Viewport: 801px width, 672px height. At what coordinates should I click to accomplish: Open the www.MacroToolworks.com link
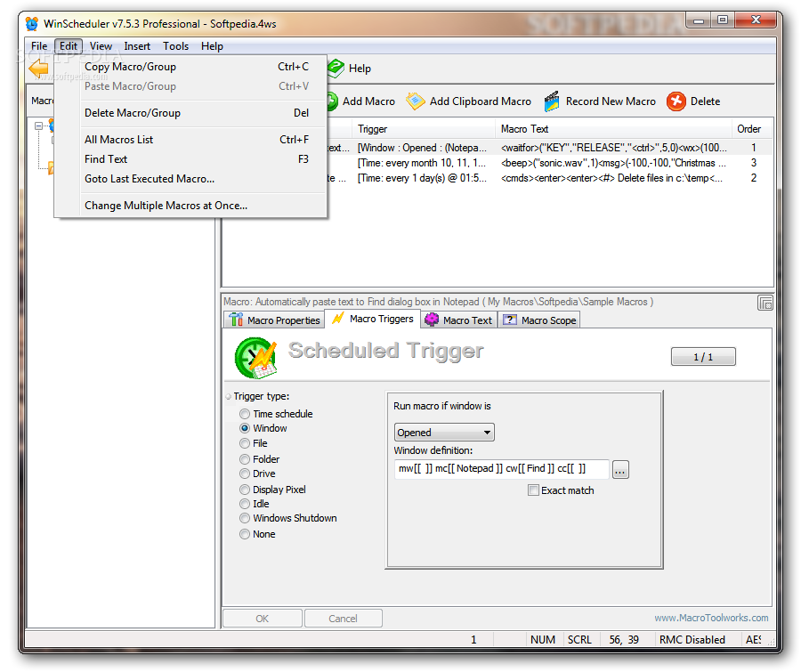click(711, 618)
